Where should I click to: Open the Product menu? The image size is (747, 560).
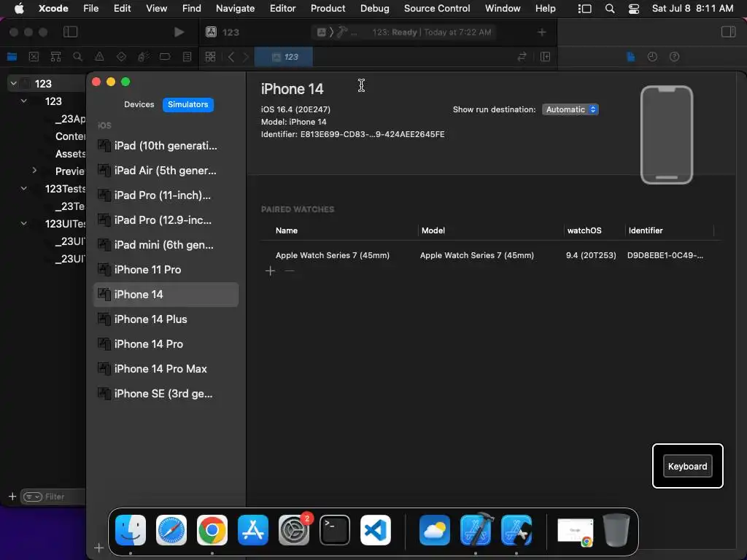point(328,8)
